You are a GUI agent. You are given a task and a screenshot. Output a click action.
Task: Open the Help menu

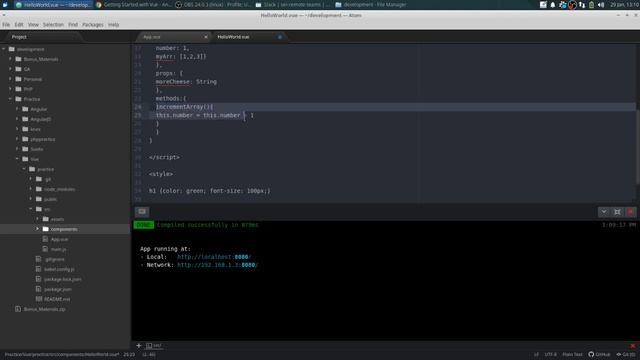click(113, 25)
